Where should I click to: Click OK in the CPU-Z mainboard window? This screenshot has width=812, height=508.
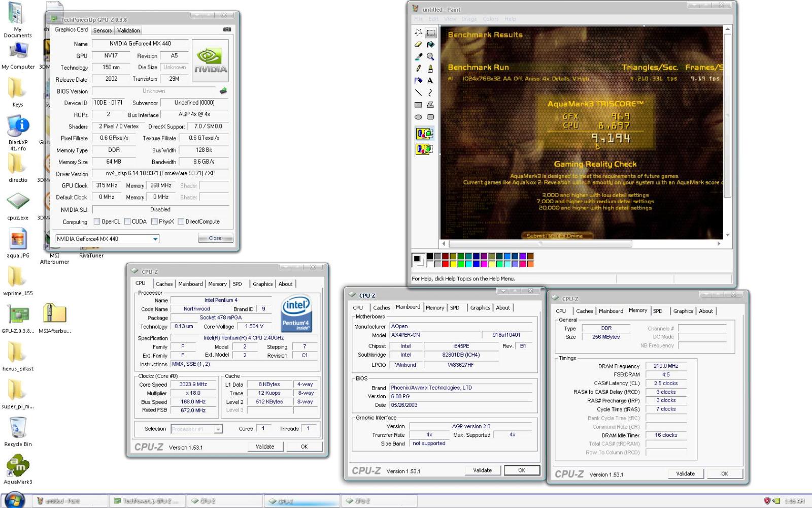coord(521,470)
